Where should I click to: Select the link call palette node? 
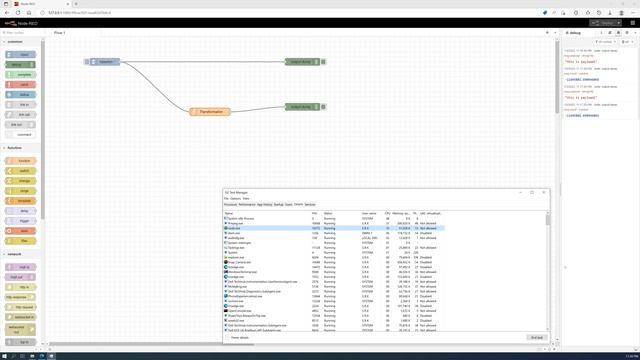(20, 115)
